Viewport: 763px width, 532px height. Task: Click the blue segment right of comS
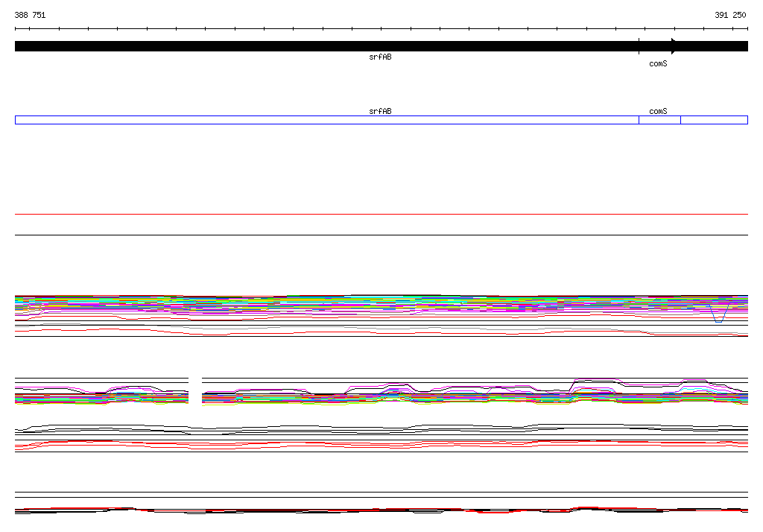(714, 120)
